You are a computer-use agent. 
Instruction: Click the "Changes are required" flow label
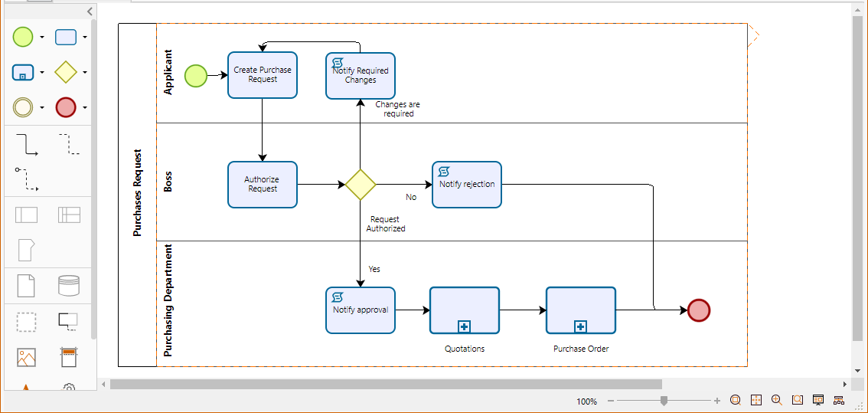(398, 109)
